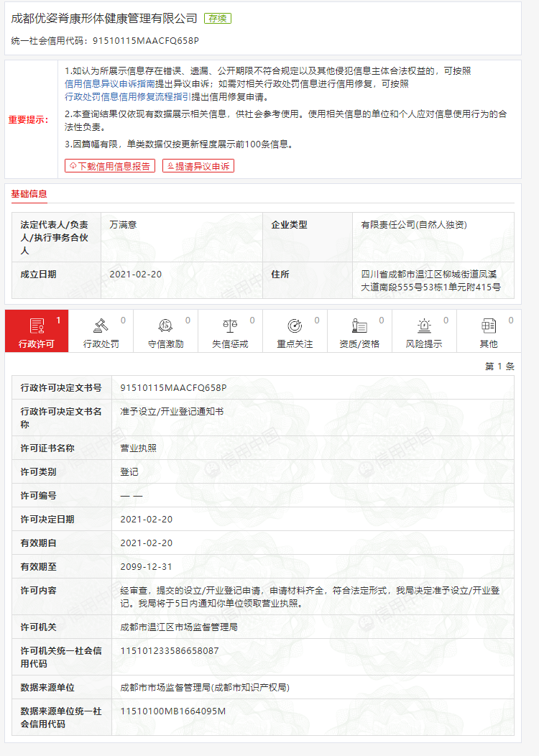This screenshot has width=539, height=756.
Task: Click the 重点关注 target icon
Action: [x=295, y=326]
